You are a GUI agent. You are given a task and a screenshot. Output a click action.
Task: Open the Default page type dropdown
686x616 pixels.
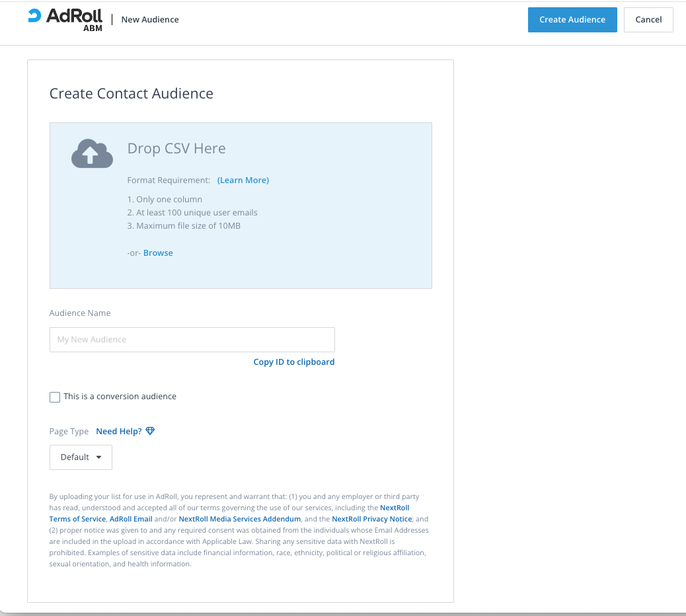point(81,457)
